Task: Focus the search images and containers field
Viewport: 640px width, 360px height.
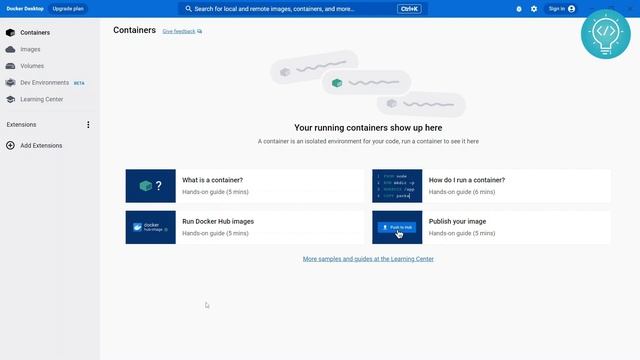Action: [x=303, y=9]
